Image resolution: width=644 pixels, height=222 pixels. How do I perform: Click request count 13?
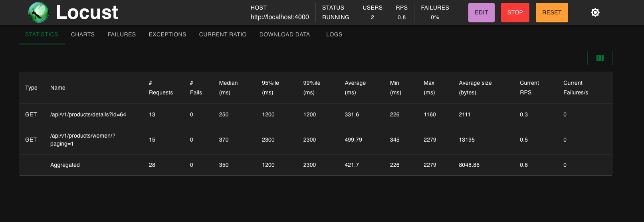click(x=152, y=114)
